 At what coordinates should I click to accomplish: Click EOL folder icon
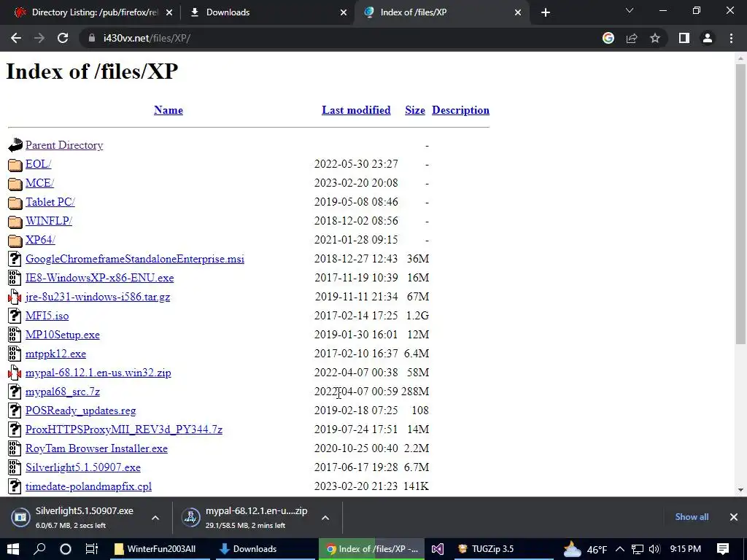[15, 165]
